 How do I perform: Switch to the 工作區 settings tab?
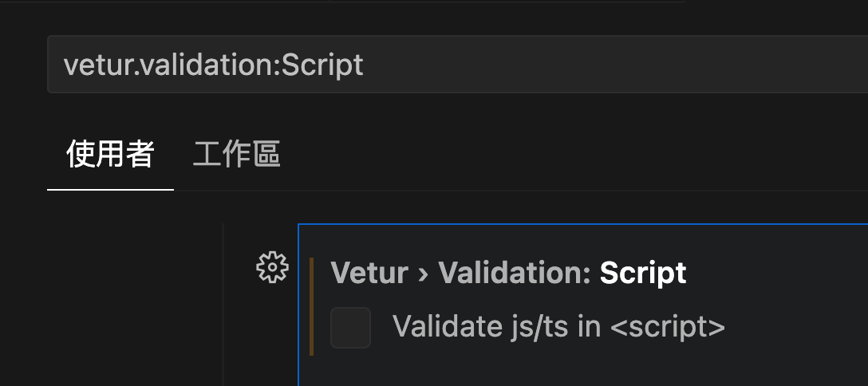(x=236, y=155)
